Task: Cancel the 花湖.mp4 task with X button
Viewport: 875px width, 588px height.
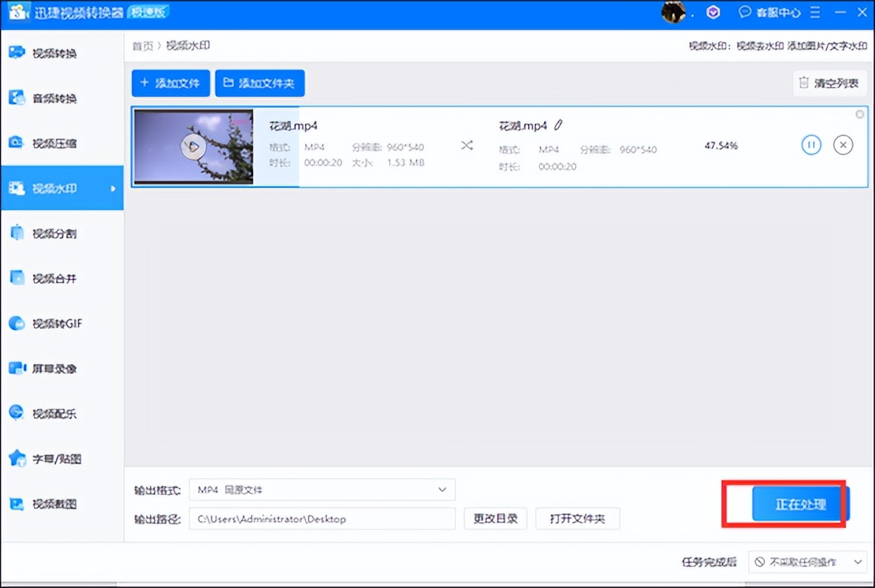Action: click(x=843, y=145)
